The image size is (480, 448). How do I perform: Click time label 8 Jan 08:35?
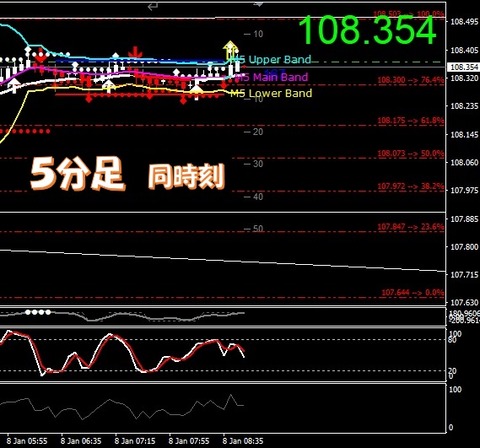(x=243, y=441)
